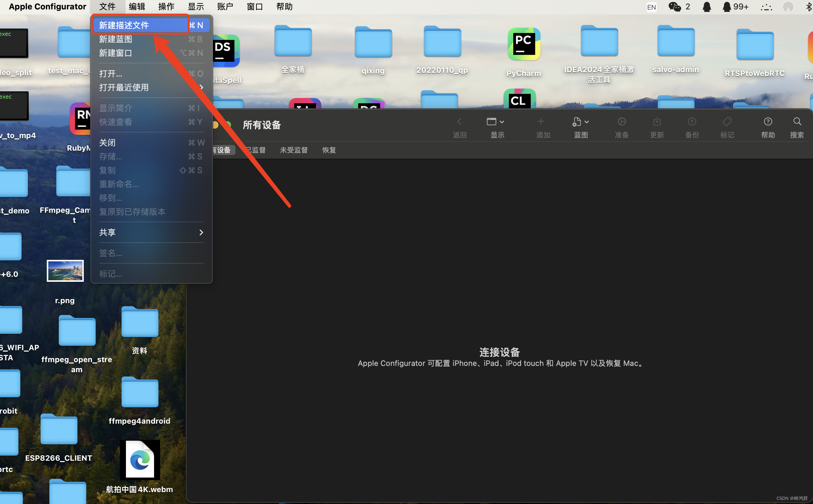Click the 准备 gear toolbar icon

[622, 122]
